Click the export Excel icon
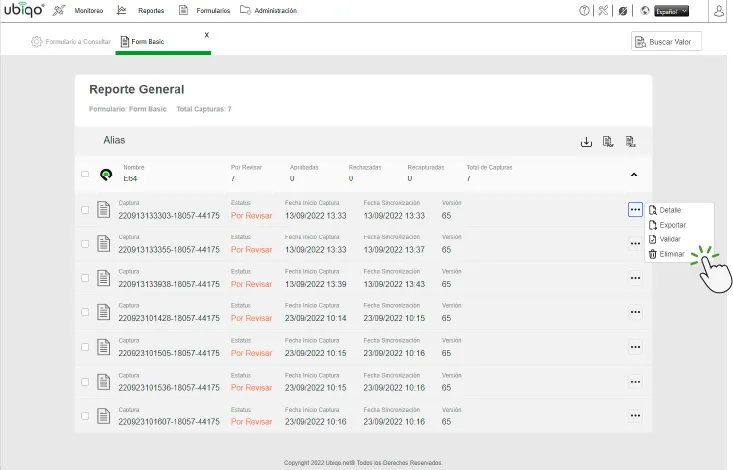The height and width of the screenshot is (470, 733). 631,142
